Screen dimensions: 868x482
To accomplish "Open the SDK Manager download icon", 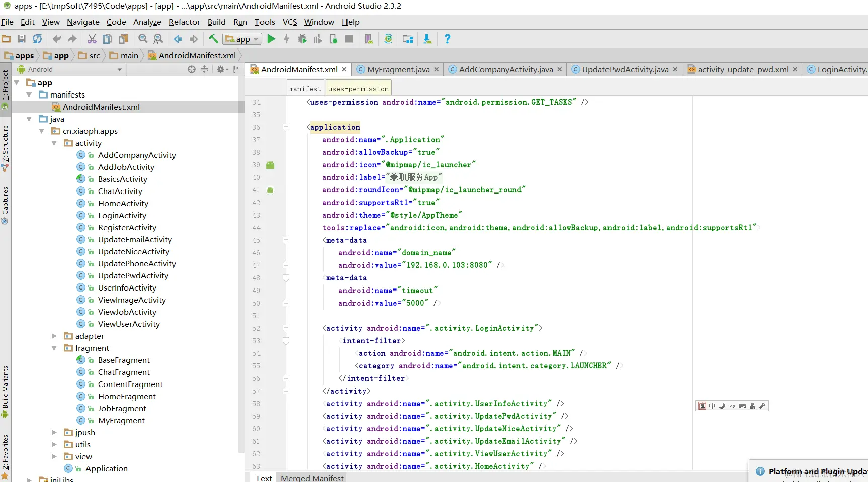I will 427,39.
